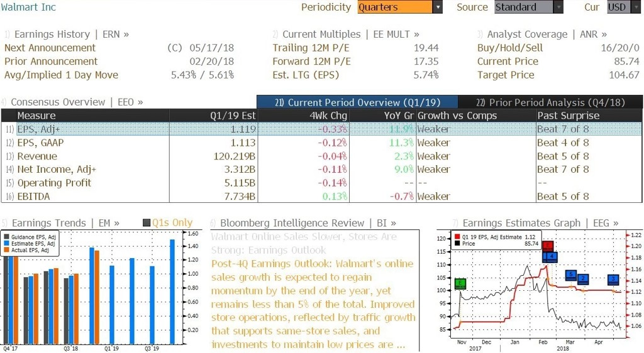Click blue marker 2 on estimates graph

[583, 279]
